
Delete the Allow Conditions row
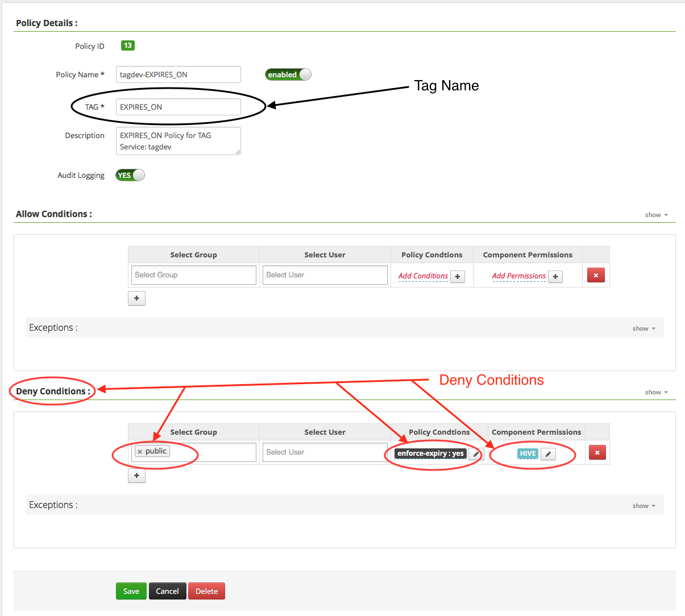click(596, 276)
